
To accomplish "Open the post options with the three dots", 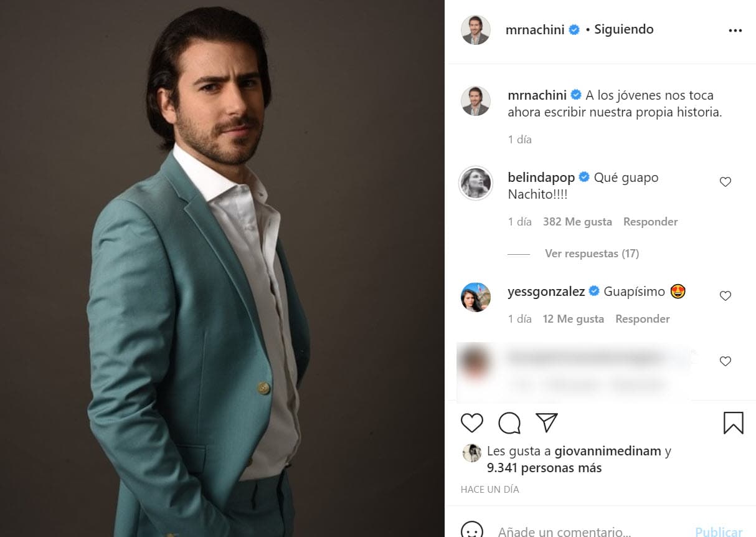I will coord(735,29).
